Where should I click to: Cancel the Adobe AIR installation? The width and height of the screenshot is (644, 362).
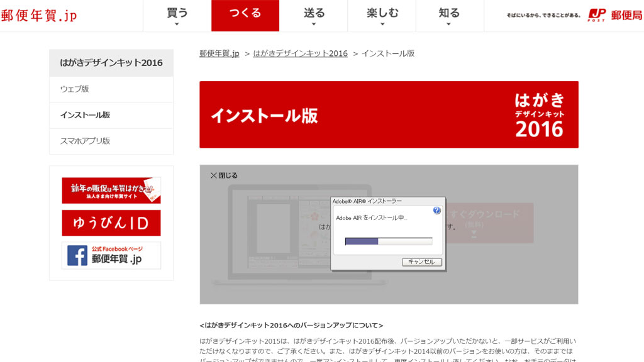tap(422, 262)
